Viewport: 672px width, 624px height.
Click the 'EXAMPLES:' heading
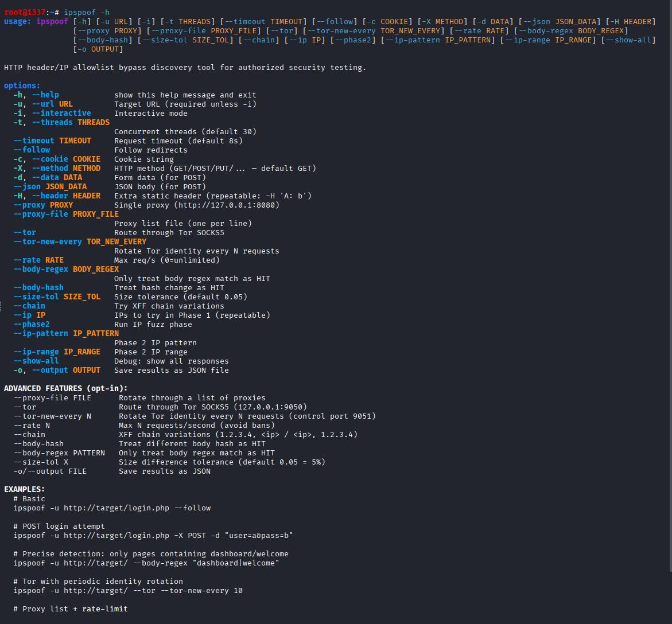(25, 490)
